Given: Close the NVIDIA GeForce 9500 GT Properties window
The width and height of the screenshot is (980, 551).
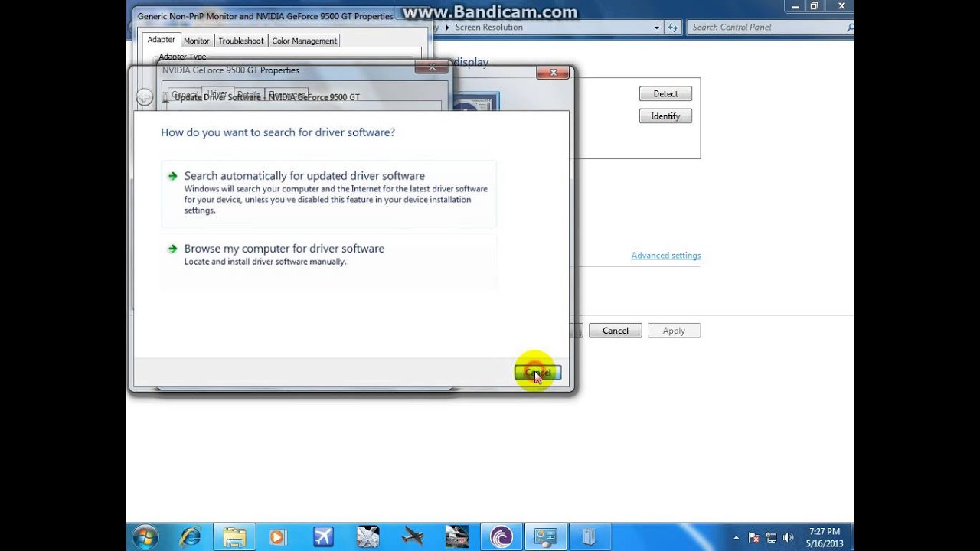Looking at the screenshot, I should 431,67.
